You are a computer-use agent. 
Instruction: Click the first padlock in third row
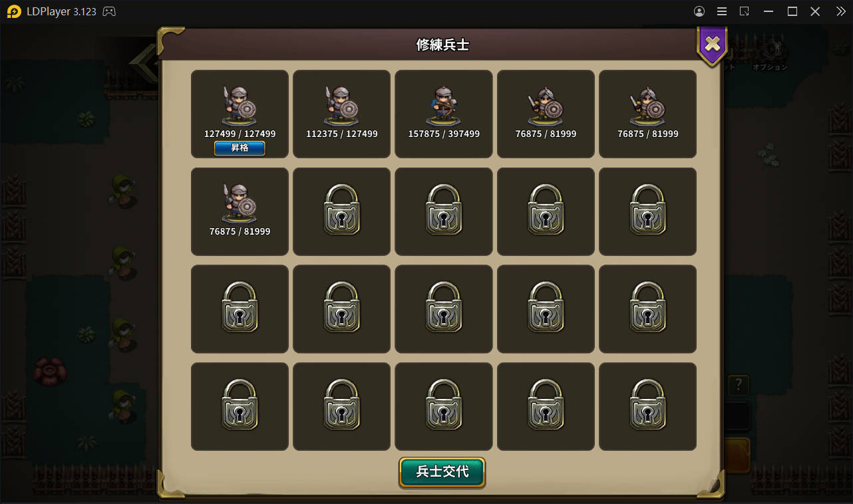(x=240, y=307)
